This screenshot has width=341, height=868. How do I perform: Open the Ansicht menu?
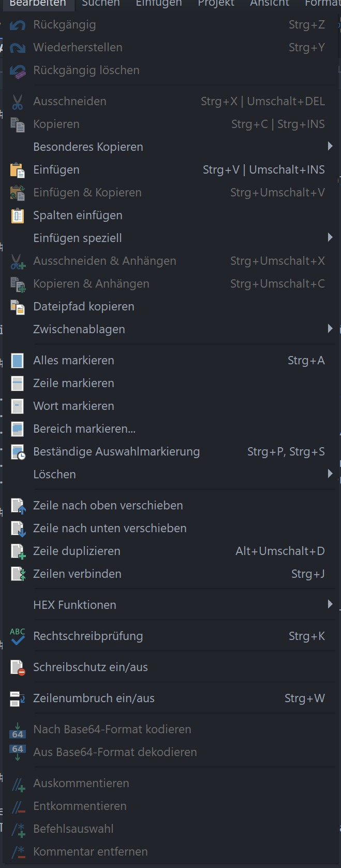click(x=270, y=3)
